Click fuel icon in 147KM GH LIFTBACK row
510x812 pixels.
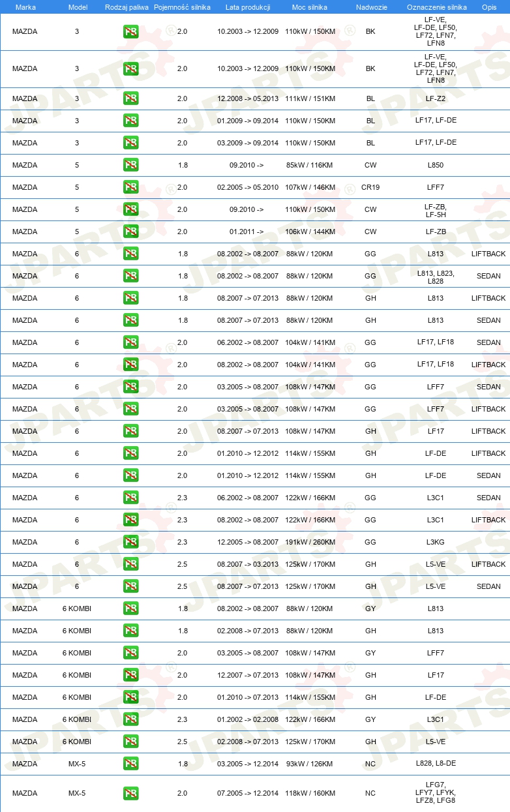[130, 431]
